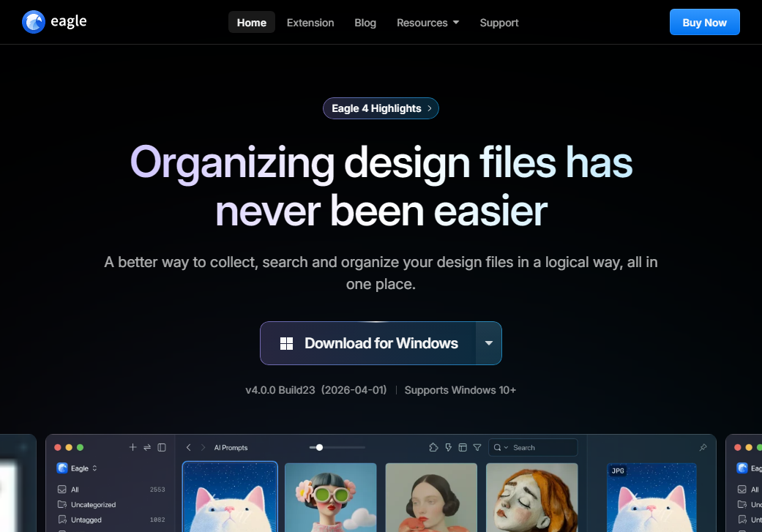Click the back navigation arrow
The height and width of the screenshot is (532, 762).
(x=189, y=447)
